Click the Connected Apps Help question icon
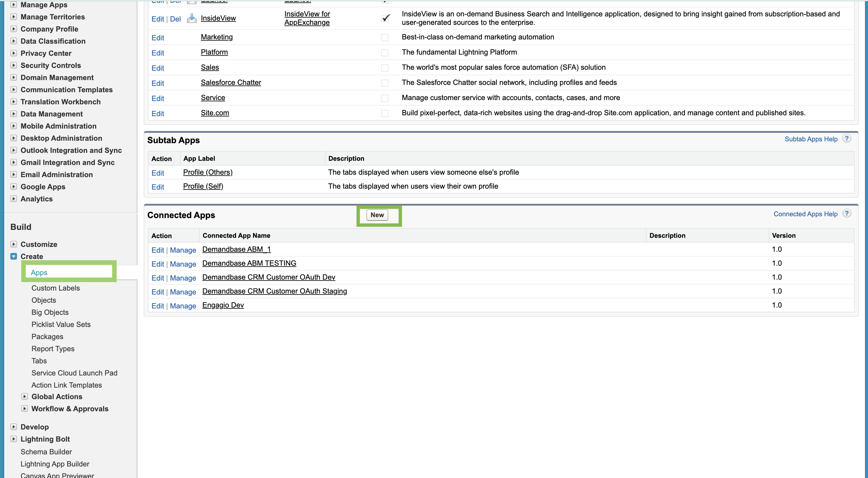This screenshot has width=868, height=478. (x=846, y=214)
